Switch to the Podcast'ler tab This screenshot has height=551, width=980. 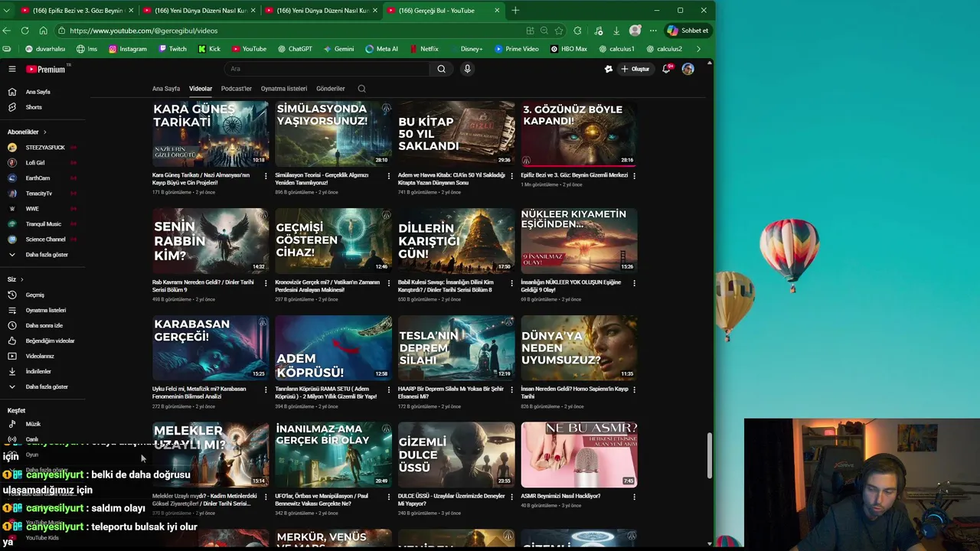point(237,89)
